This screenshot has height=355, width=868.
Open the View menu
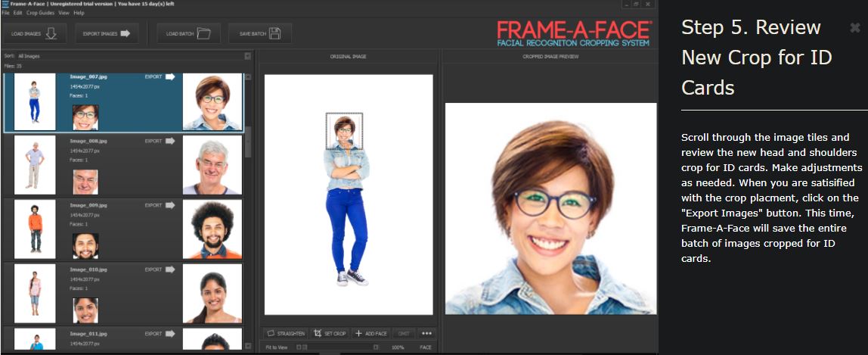click(x=64, y=12)
